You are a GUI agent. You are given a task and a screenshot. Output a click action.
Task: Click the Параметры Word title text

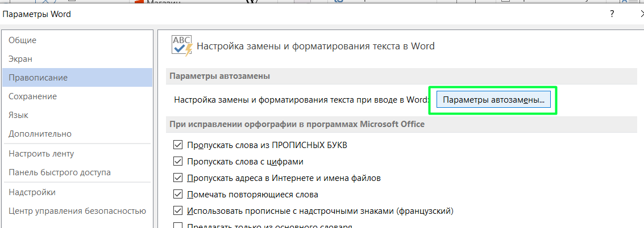point(37,14)
